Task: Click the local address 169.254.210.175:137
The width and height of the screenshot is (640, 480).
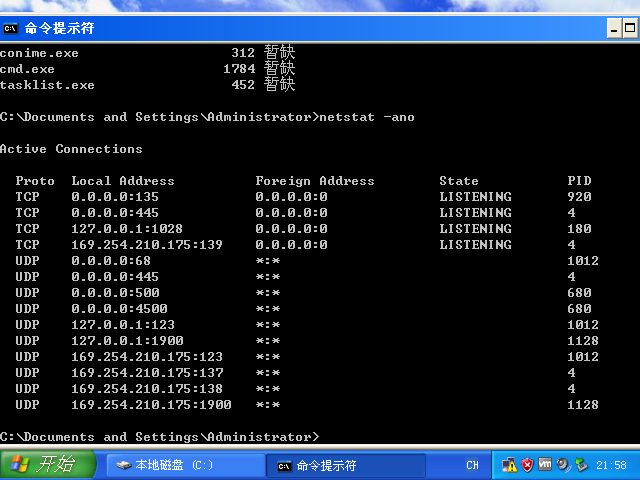Action: (147, 373)
